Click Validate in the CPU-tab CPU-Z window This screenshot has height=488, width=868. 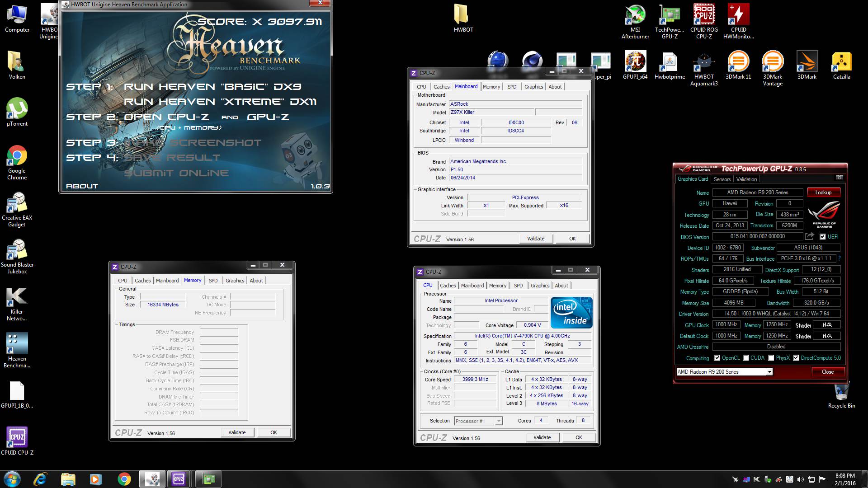542,437
